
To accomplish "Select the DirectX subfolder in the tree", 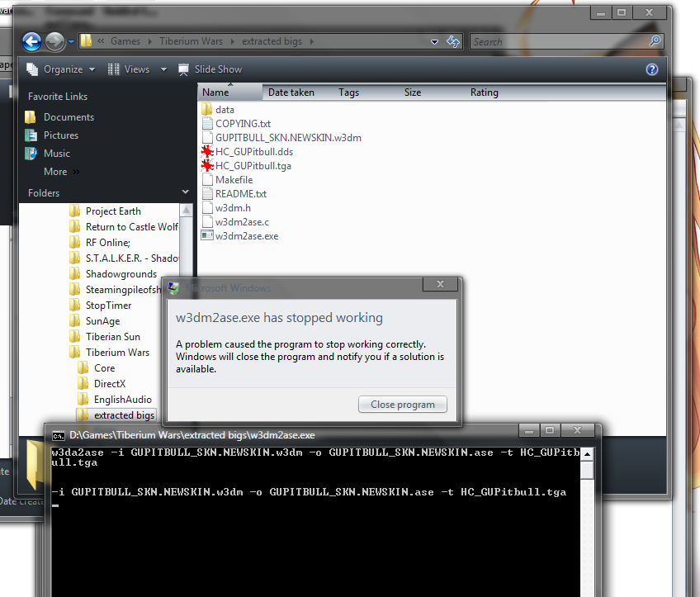I will pyautogui.click(x=102, y=384).
